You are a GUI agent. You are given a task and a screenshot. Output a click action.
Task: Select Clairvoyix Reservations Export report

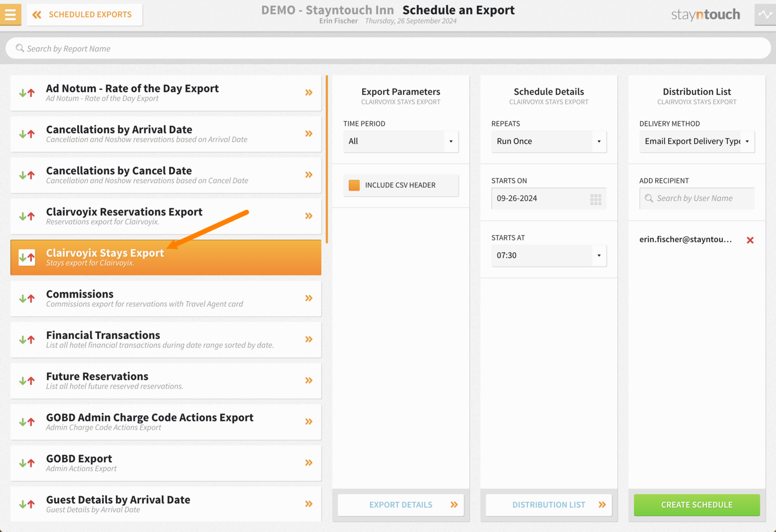(166, 216)
